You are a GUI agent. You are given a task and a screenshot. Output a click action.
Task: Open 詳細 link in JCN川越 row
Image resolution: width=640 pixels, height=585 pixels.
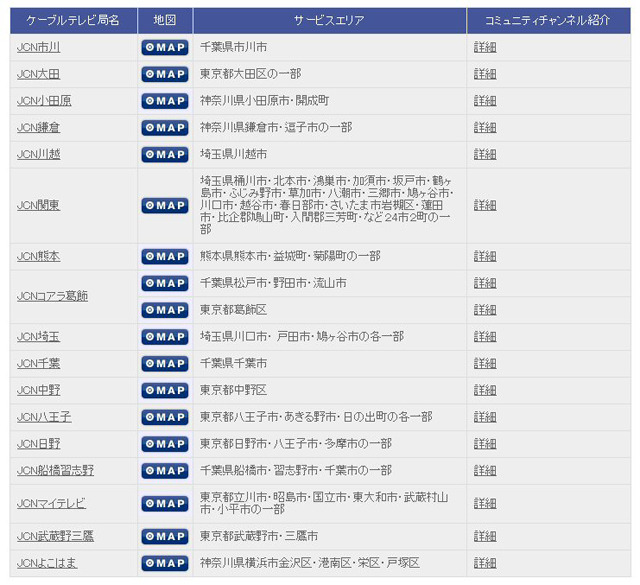tap(485, 155)
